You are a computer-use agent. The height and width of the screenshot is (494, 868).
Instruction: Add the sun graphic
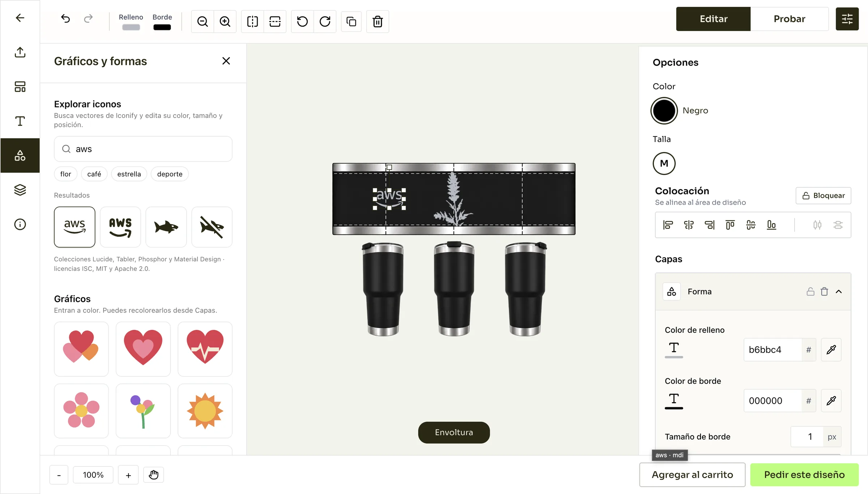[x=205, y=411]
